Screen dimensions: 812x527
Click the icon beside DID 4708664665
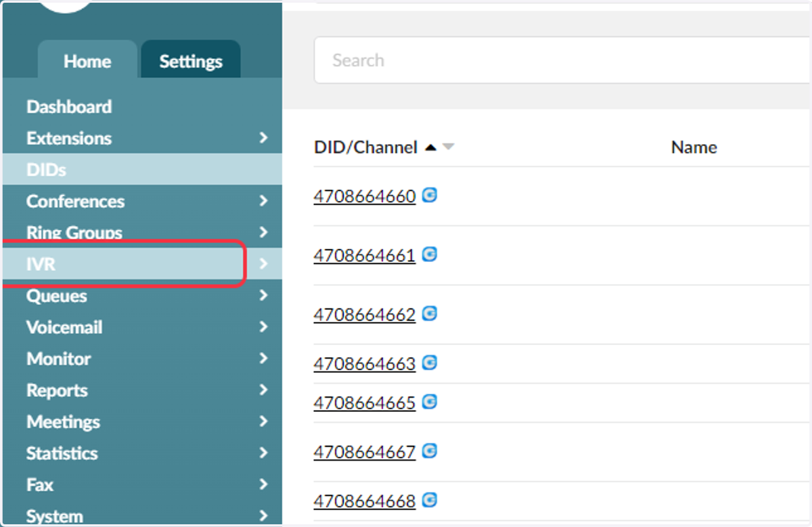pos(430,402)
